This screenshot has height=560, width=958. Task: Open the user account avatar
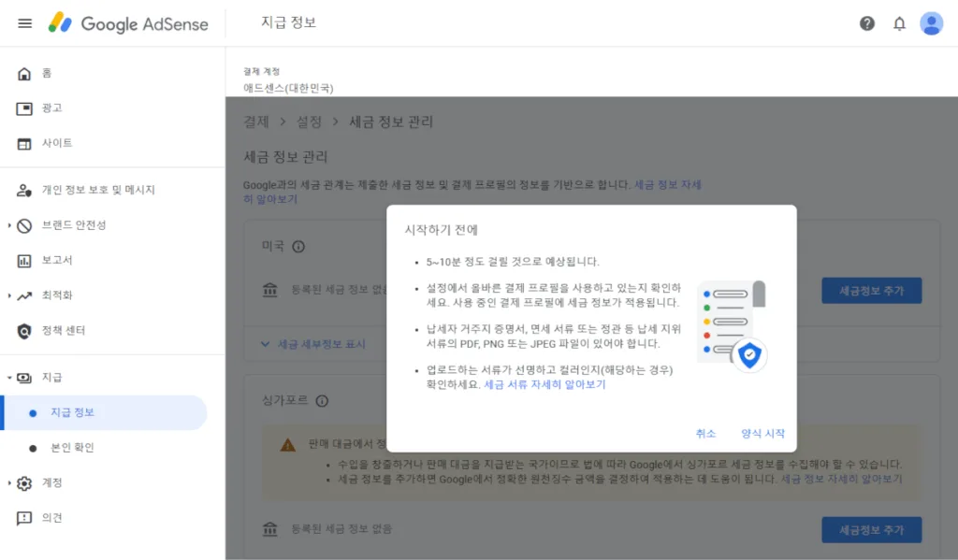(x=931, y=23)
